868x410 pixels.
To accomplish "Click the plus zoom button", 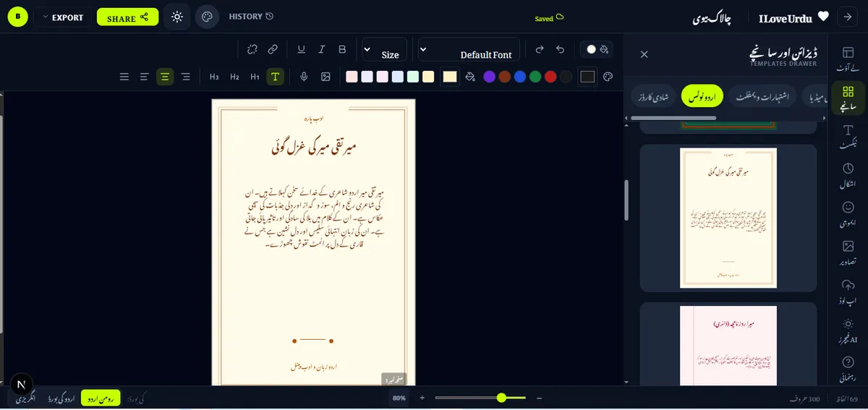I will [x=422, y=398].
